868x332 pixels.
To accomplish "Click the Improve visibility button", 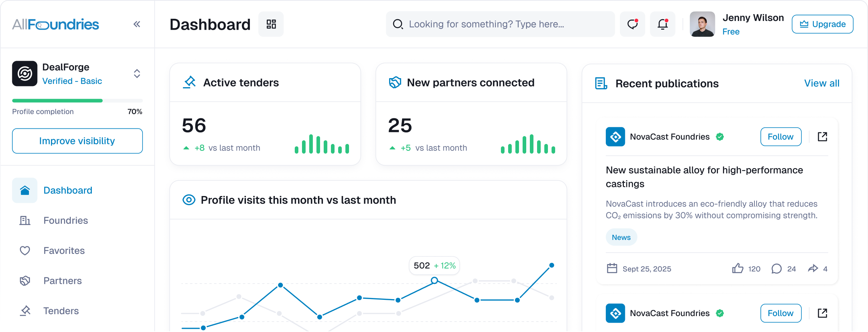I will click(77, 141).
